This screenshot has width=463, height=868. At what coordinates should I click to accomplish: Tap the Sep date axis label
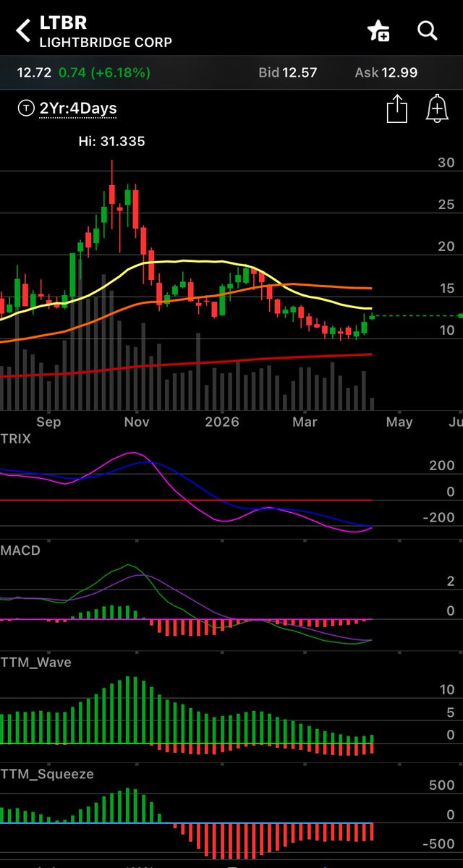click(48, 422)
